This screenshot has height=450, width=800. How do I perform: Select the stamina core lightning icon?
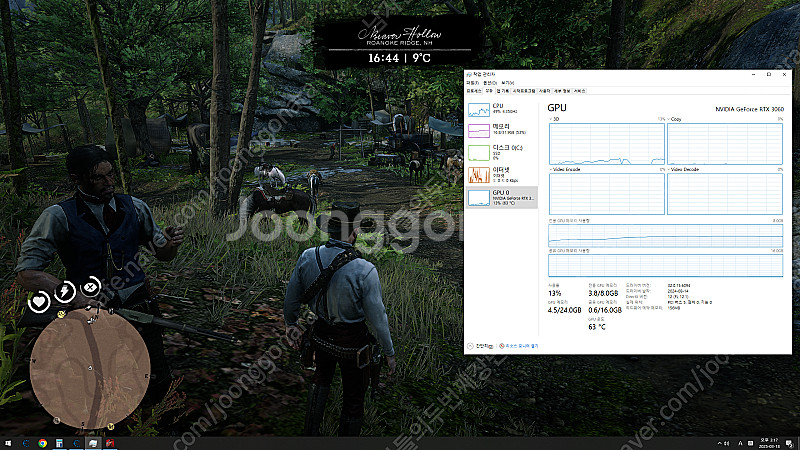pos(65,291)
